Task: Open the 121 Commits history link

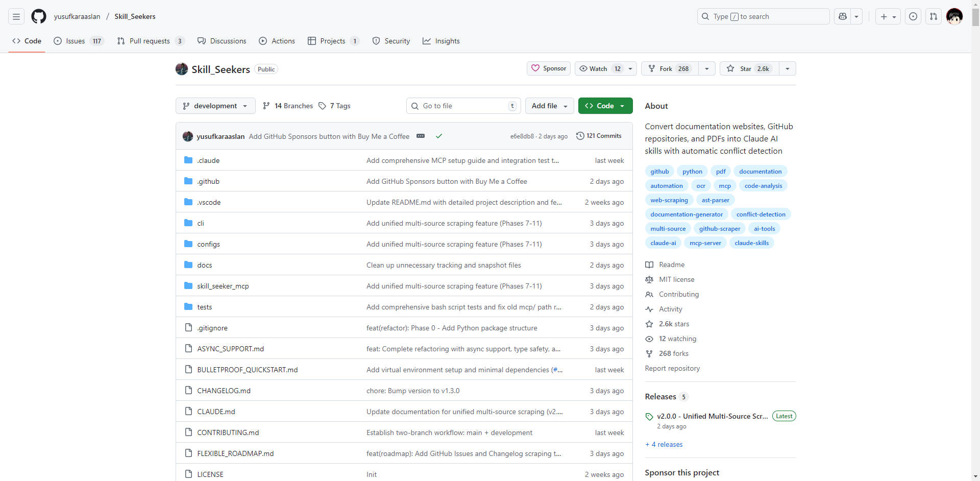Action: pos(599,136)
